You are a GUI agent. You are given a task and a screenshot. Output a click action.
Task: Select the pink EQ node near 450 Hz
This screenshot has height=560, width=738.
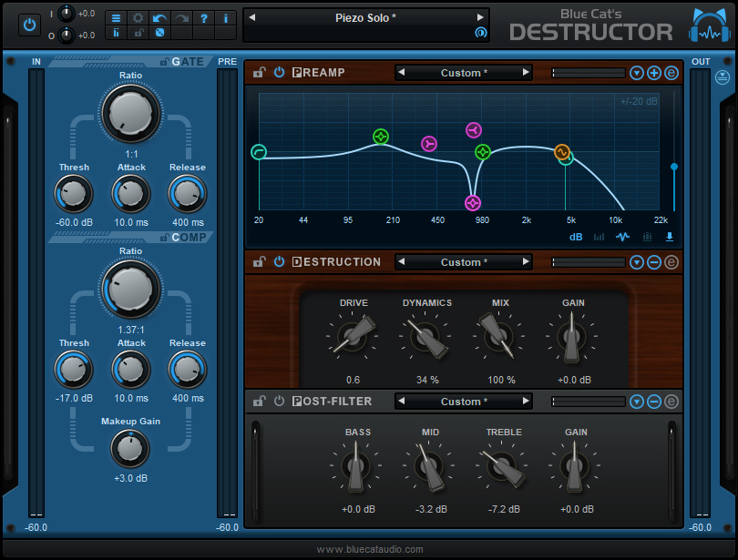pos(429,144)
